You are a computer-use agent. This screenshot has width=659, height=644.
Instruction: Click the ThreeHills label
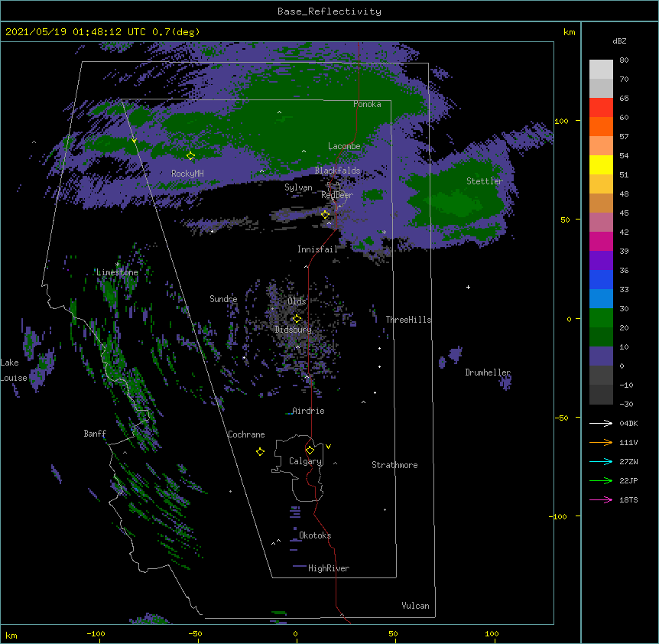point(408,320)
